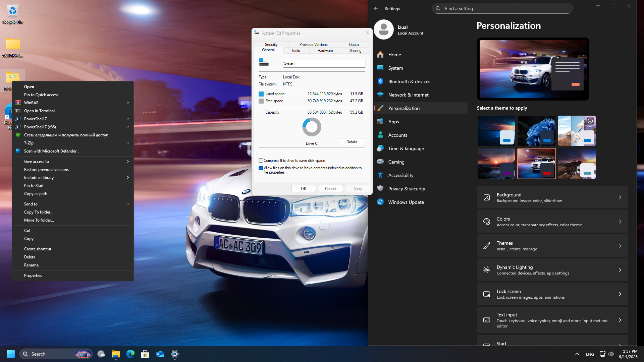Click the drive label System field
Viewport: 644px width, 362px height.
(x=324, y=64)
